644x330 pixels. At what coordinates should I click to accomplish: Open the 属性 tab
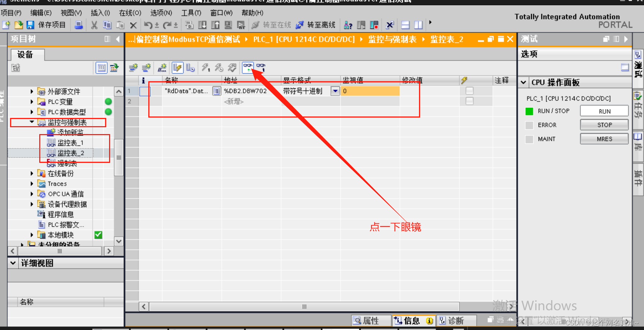click(x=371, y=320)
